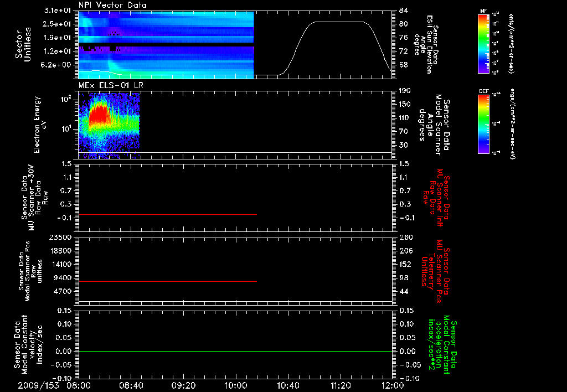This screenshot has width=567, height=392.
Task: Click the '9400' scanner position tick value
Action: [63, 278]
